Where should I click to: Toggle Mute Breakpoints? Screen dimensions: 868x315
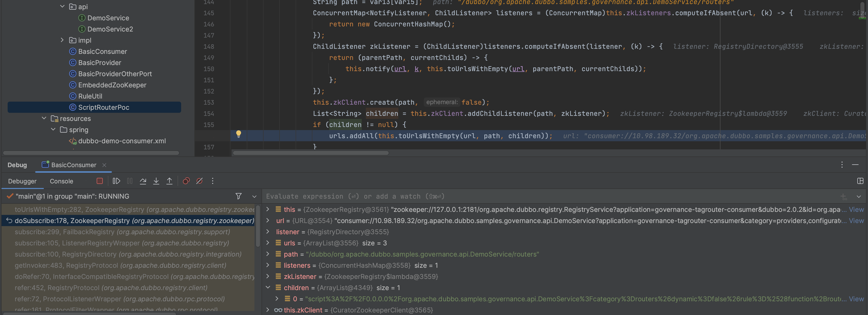click(x=199, y=181)
